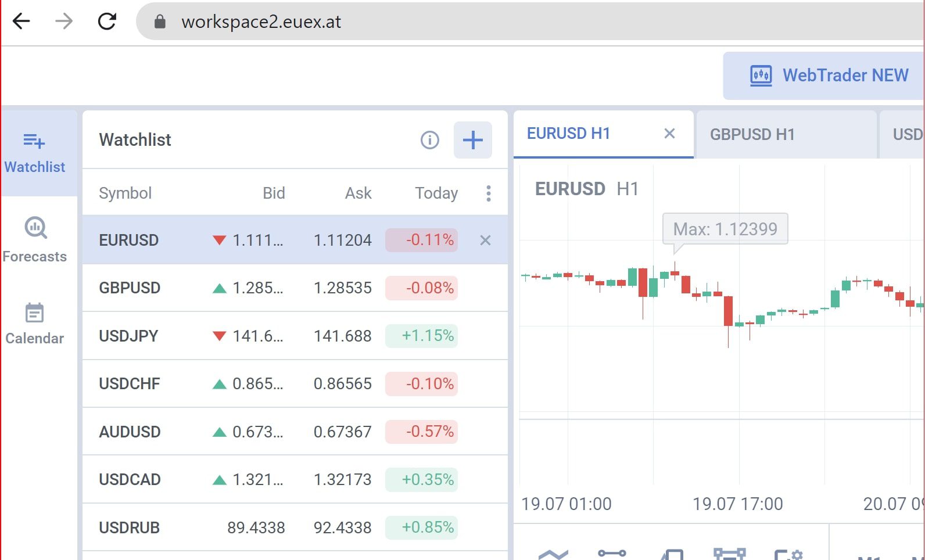Select the USDCHF watchlist row
925x560 pixels.
(x=295, y=384)
